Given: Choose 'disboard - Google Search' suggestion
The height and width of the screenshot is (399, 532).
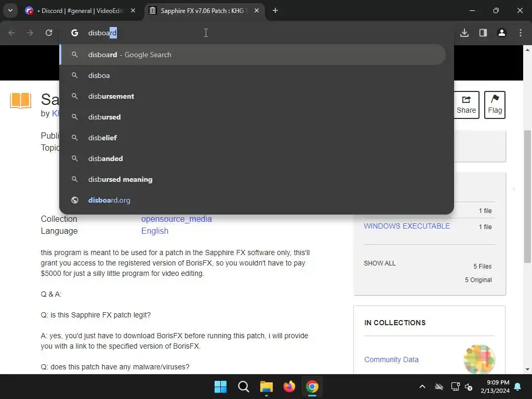Looking at the screenshot, I should pyautogui.click(x=252, y=55).
